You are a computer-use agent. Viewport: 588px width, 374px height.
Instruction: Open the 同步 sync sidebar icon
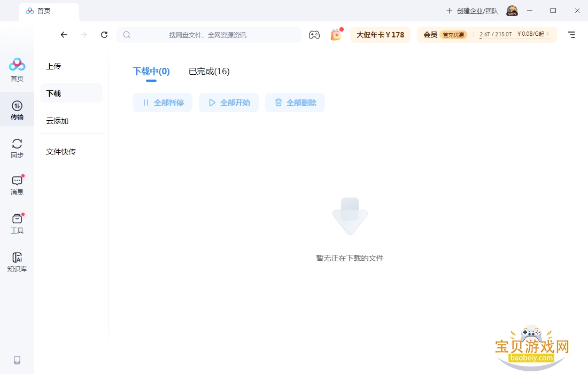17,149
